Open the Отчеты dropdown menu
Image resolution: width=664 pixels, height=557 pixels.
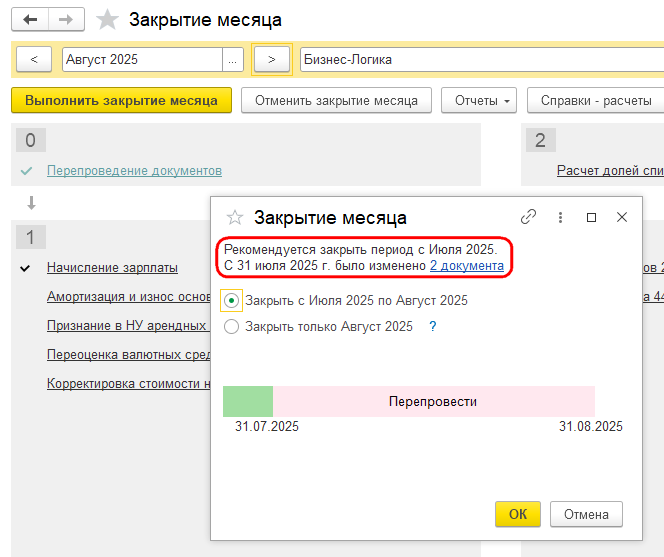coord(479,100)
